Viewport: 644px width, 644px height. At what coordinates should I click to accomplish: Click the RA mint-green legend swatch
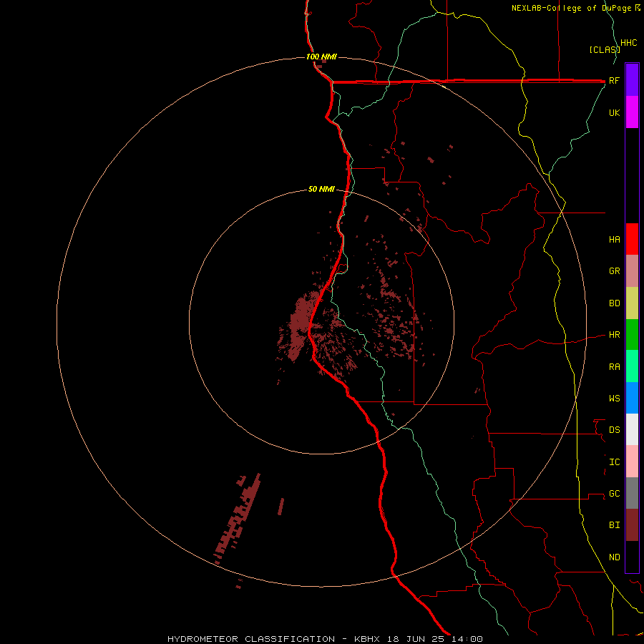[632, 366]
